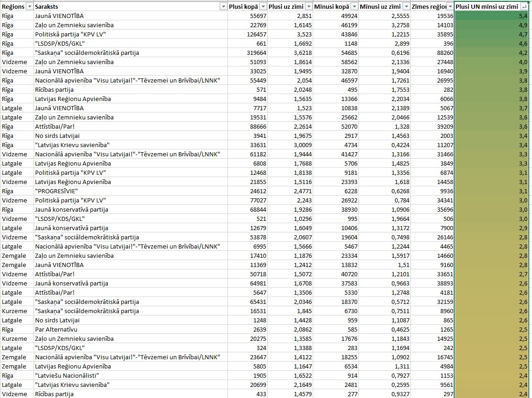Select cell with value 77027
Viewport: 532px width, 398px height.
[x=248, y=200]
